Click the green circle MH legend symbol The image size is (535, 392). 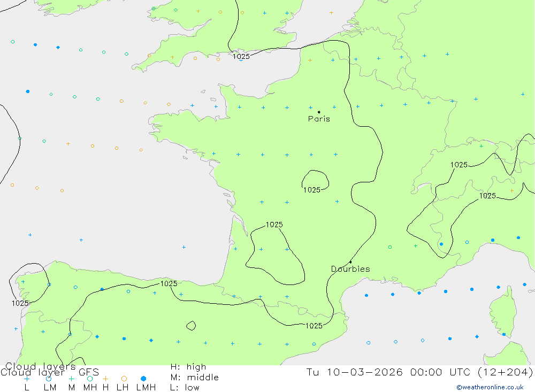pos(90,379)
